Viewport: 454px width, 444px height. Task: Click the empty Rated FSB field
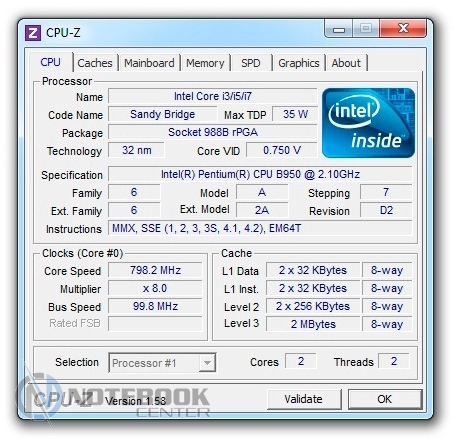[155, 324]
